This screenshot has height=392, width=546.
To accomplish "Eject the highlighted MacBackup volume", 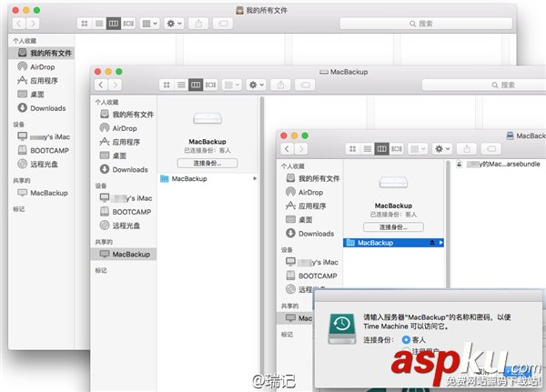I will coord(432,243).
